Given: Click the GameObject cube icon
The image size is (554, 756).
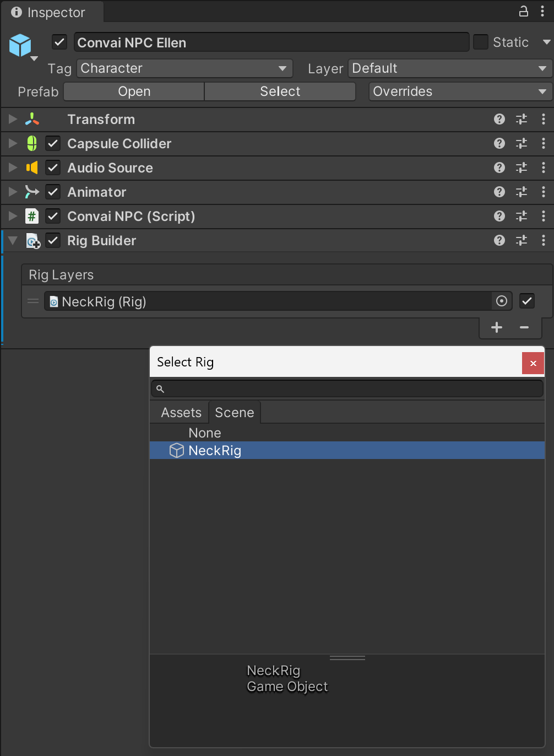Looking at the screenshot, I should coord(20,45).
